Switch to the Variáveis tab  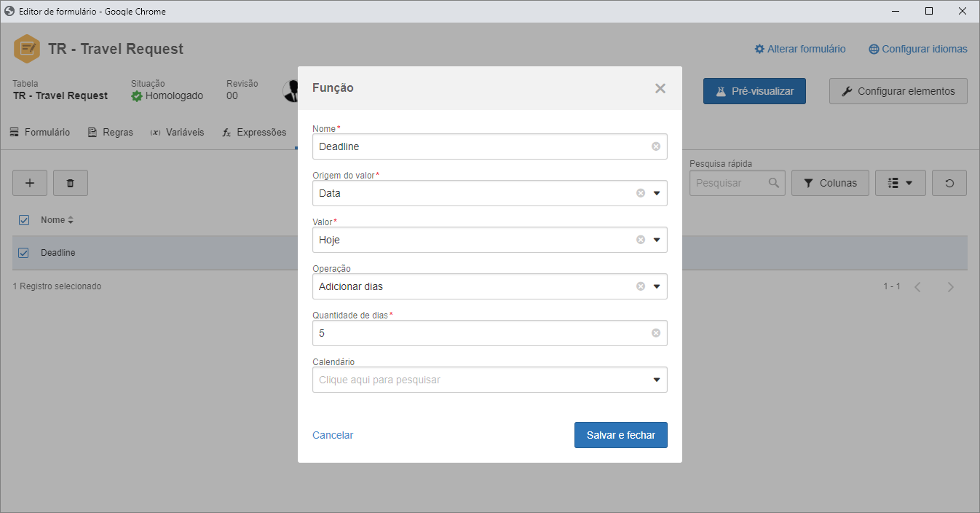pos(177,133)
